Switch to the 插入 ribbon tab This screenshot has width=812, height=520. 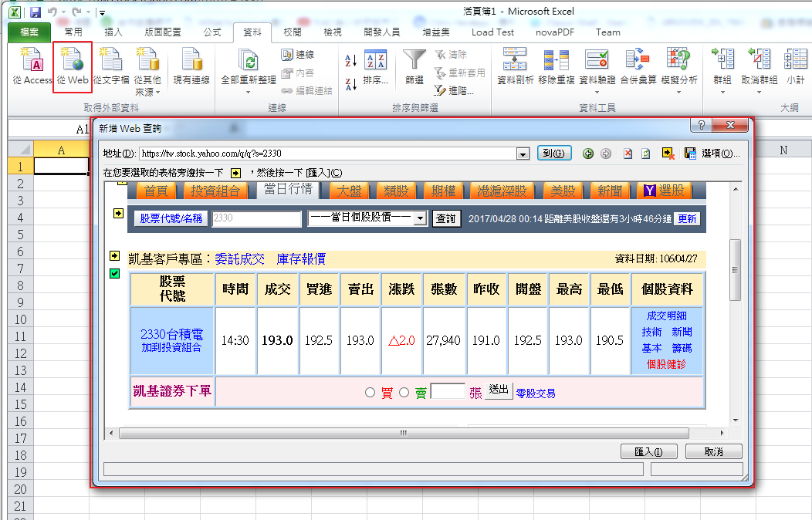[x=113, y=32]
